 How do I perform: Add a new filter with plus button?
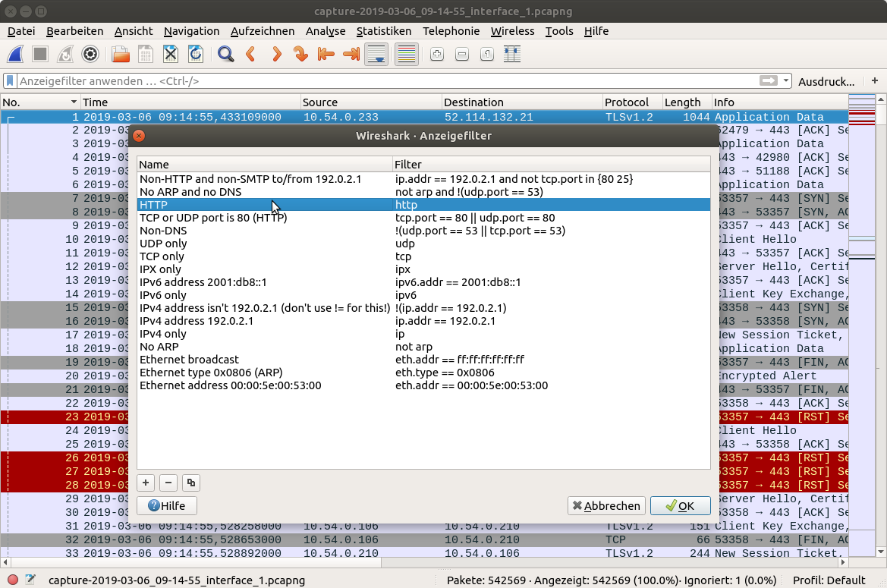click(146, 483)
